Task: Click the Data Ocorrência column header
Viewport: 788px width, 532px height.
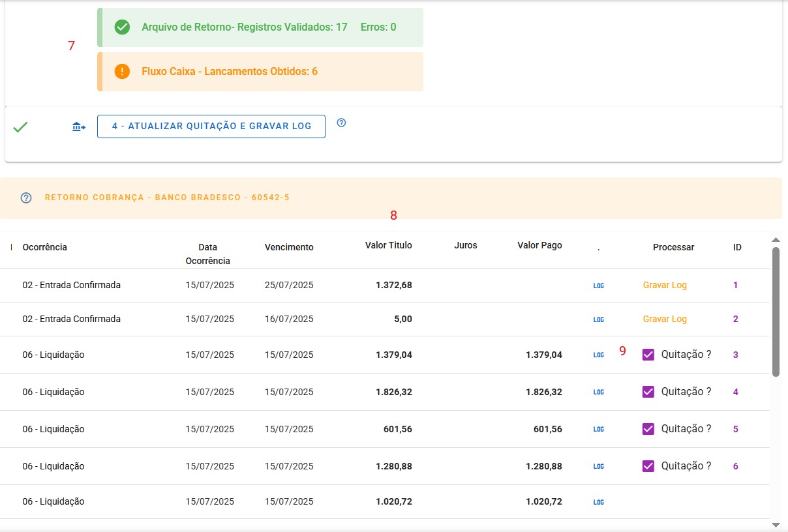Action: [x=208, y=254]
